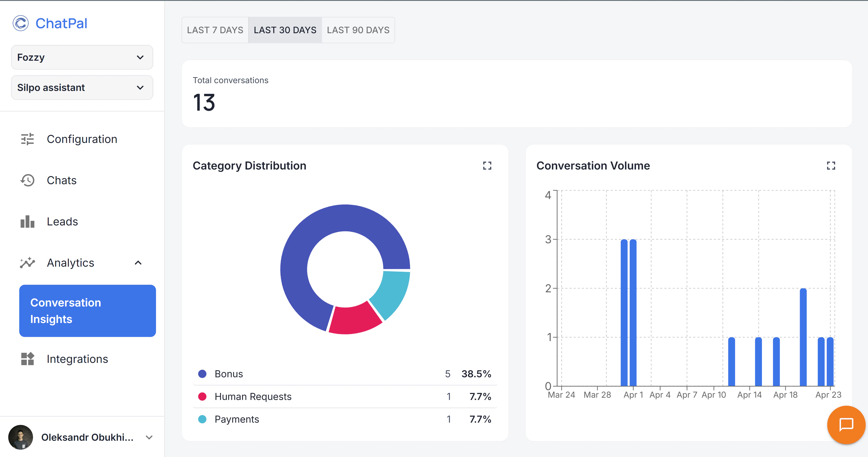868x457 pixels.
Task: Select the Last 30 Days tab
Action: (x=285, y=30)
